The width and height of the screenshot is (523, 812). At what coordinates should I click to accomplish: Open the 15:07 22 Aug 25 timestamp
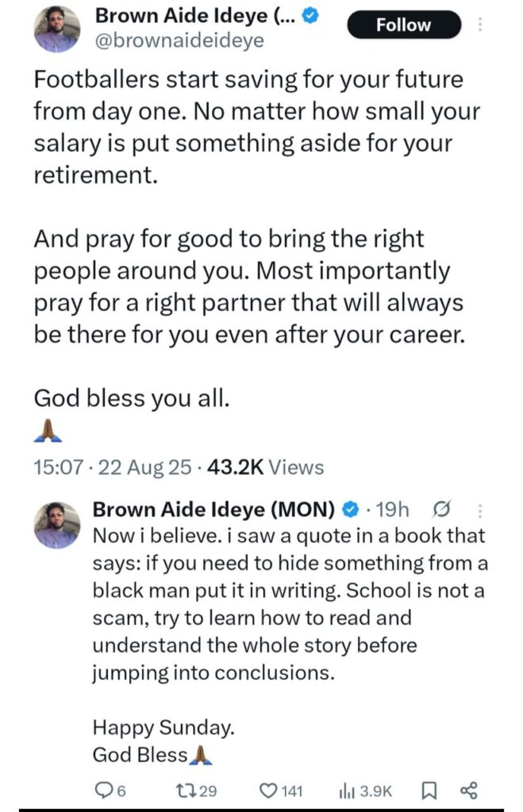point(112,467)
